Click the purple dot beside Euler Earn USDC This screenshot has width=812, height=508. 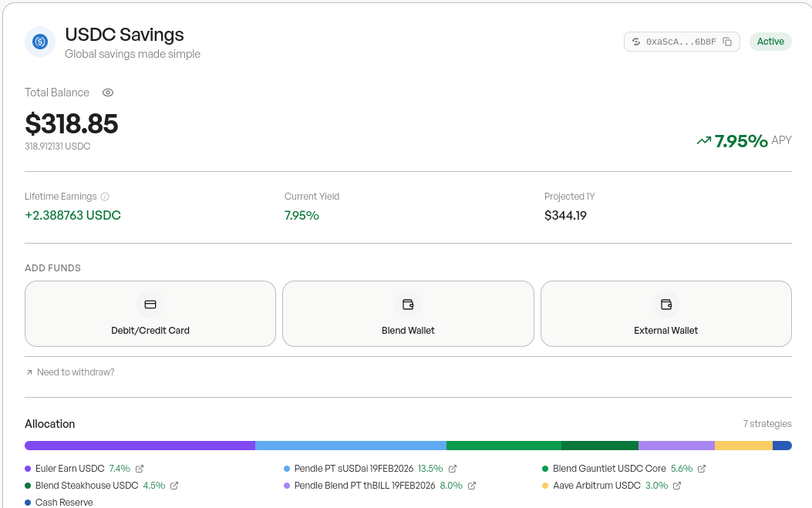coord(28,469)
